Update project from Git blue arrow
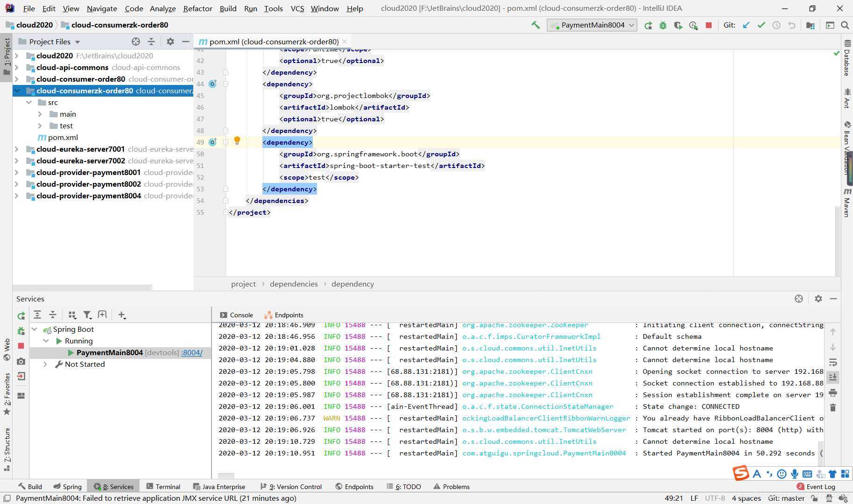Image resolution: width=853 pixels, height=504 pixels. [x=746, y=25]
